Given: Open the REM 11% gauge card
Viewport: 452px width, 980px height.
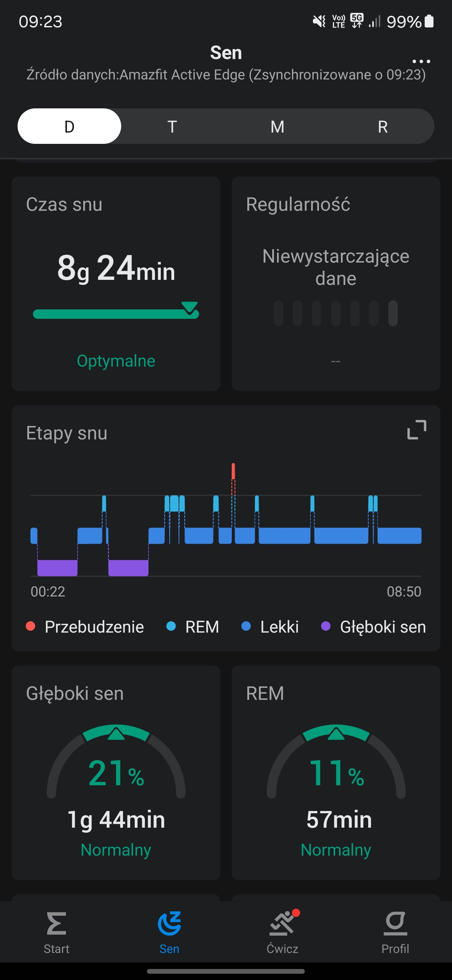Looking at the screenshot, I should coord(336,772).
